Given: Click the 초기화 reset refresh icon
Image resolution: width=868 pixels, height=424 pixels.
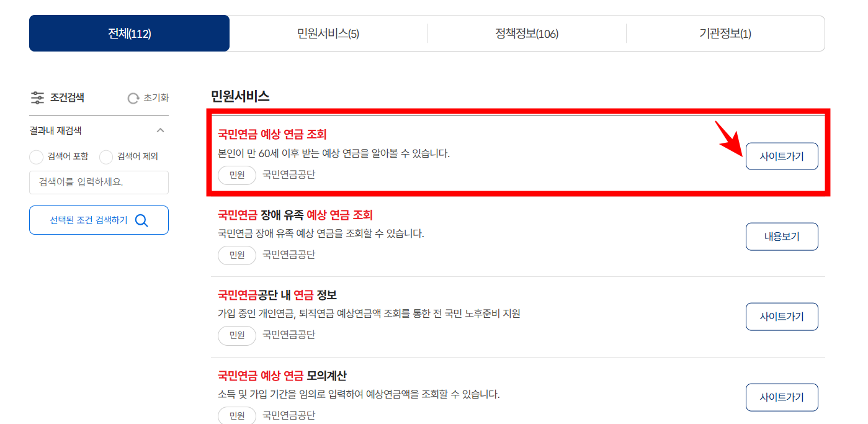Looking at the screenshot, I should coord(133,98).
